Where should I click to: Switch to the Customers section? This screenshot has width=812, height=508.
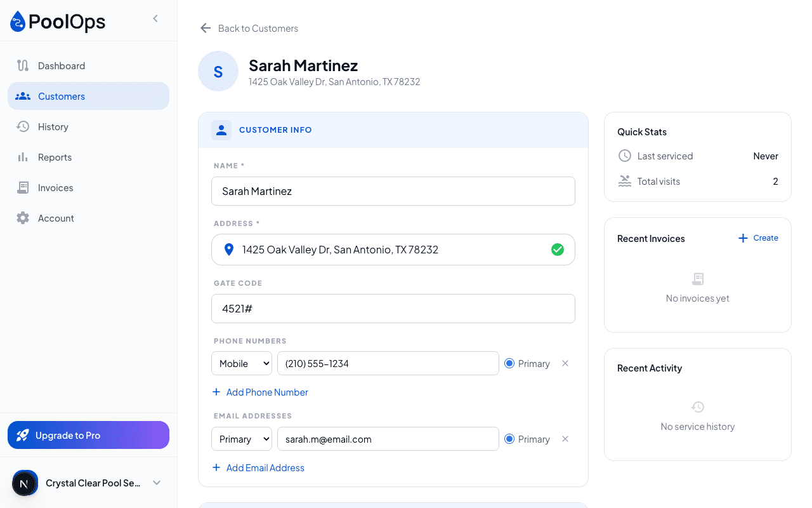click(61, 96)
